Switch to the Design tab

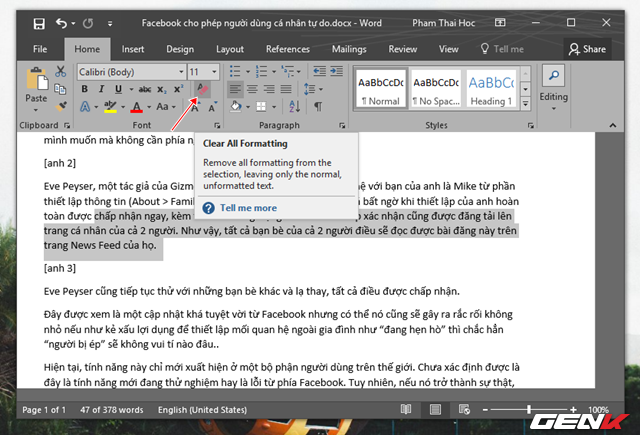pos(180,49)
